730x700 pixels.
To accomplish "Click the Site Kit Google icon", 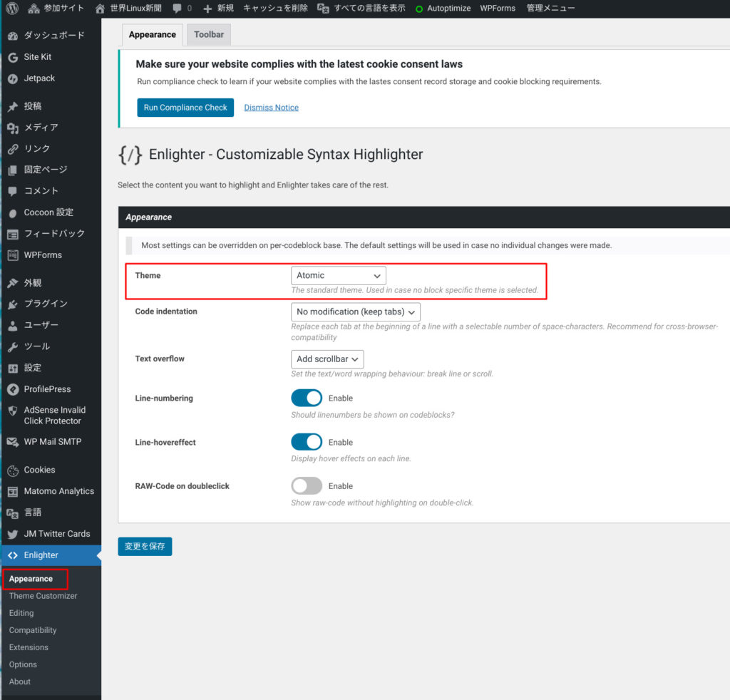I will pyautogui.click(x=13, y=57).
